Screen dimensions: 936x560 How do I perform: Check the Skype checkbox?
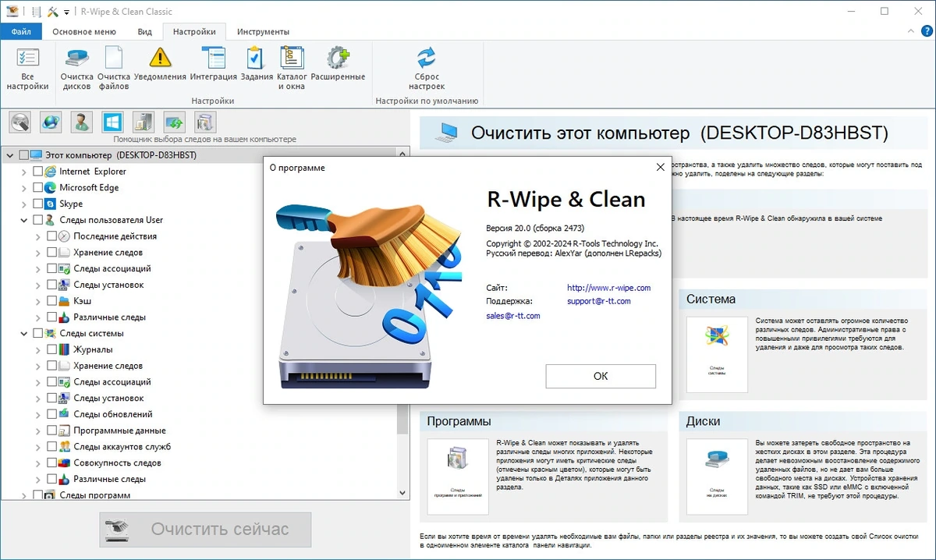point(37,204)
